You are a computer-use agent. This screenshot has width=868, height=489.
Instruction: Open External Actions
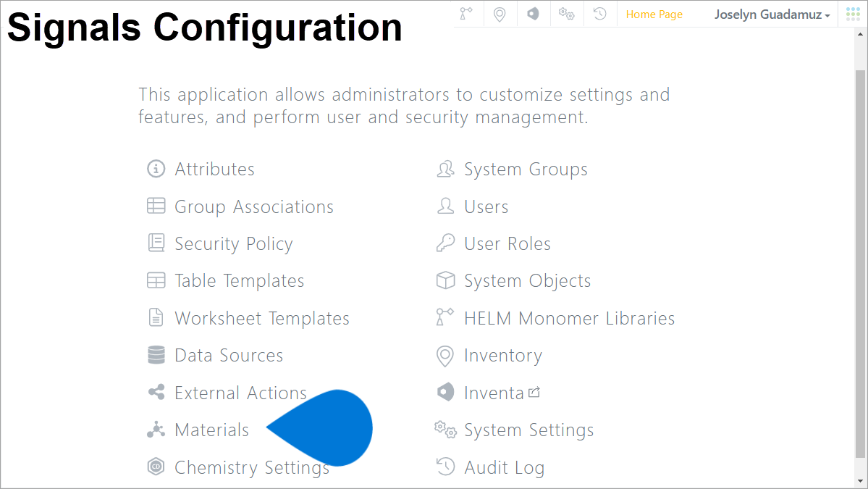click(x=240, y=393)
